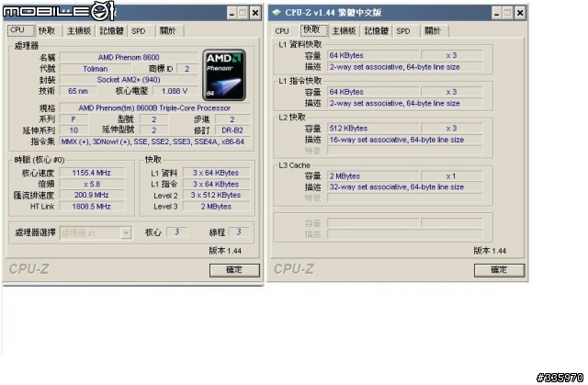
Task: Click L2 description 16-way set associative
Action: click(x=405, y=140)
